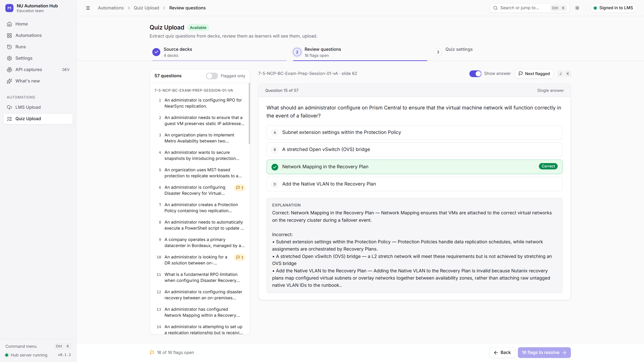Click the Hub server running status
The image size is (644, 362).
tap(26, 355)
